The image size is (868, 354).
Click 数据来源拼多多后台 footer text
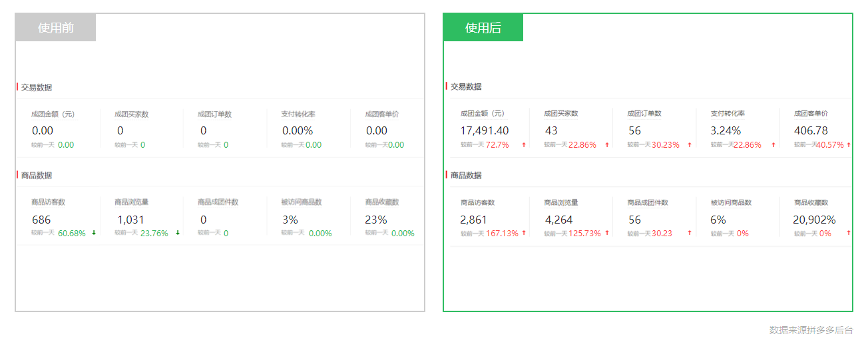pos(811,330)
